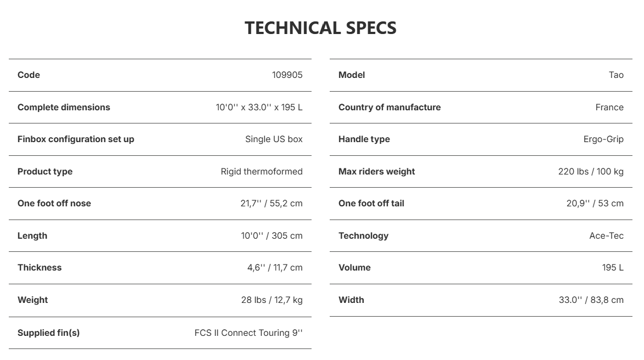Click the Thickness row label

click(40, 268)
